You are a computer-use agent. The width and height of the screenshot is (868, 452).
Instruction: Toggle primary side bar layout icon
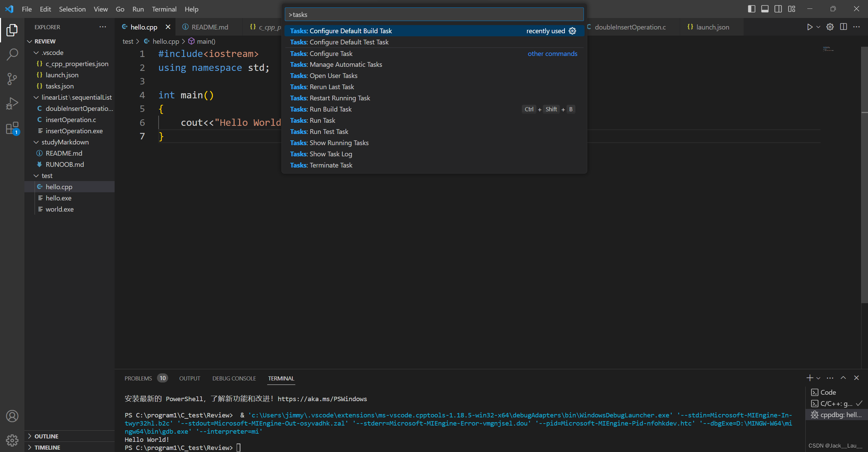pyautogui.click(x=752, y=9)
